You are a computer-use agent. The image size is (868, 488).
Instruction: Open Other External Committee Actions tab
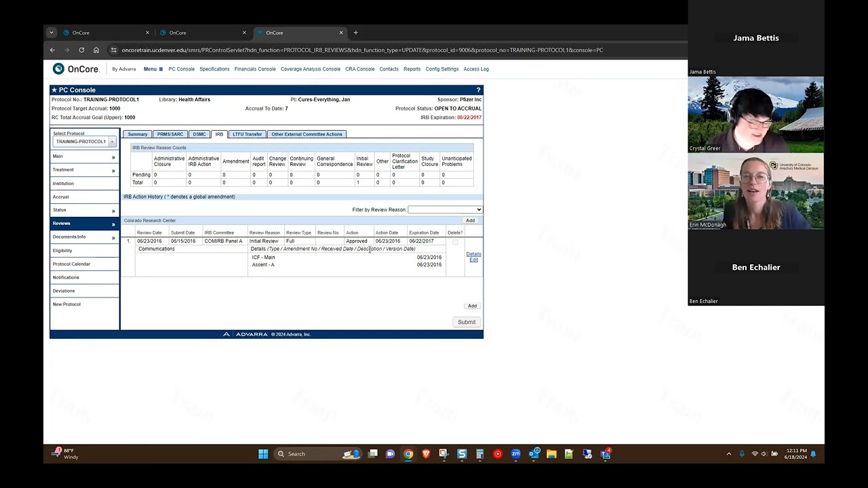point(307,134)
